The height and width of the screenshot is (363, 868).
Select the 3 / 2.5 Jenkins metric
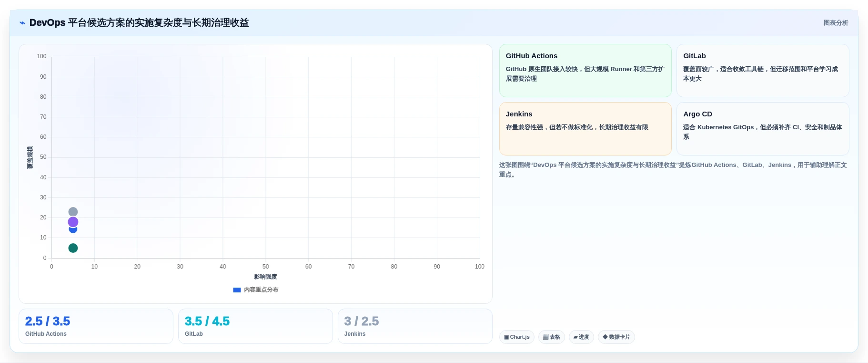point(415,326)
